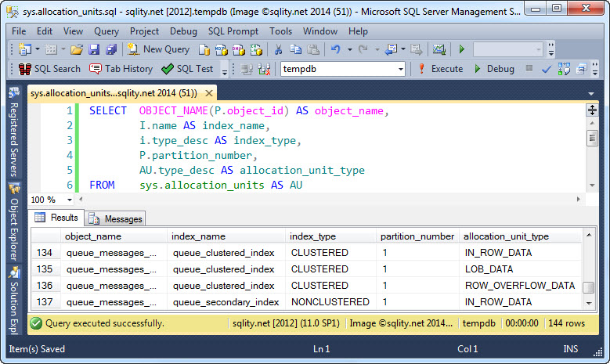610x364 pixels.
Task: Click the Save disk icon
Action: (94, 49)
